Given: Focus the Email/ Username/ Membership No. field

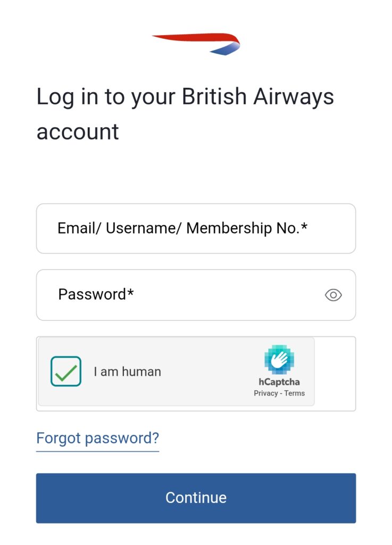Looking at the screenshot, I should pos(196,228).
